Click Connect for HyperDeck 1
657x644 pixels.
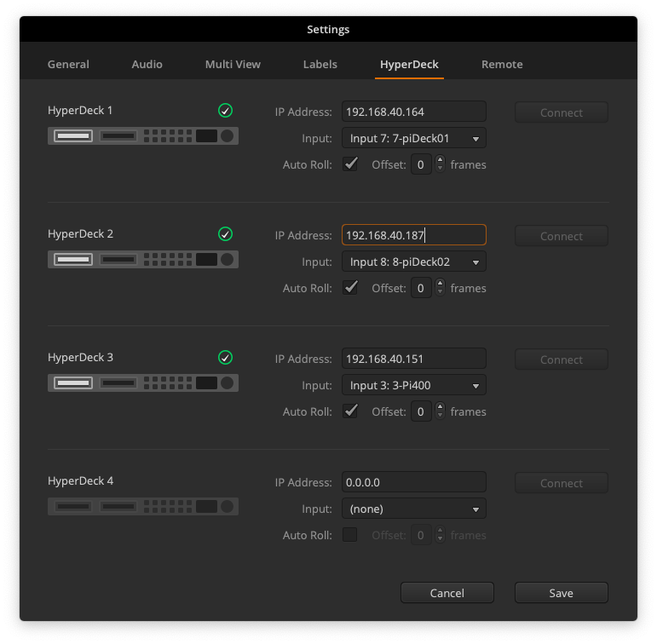pos(562,112)
